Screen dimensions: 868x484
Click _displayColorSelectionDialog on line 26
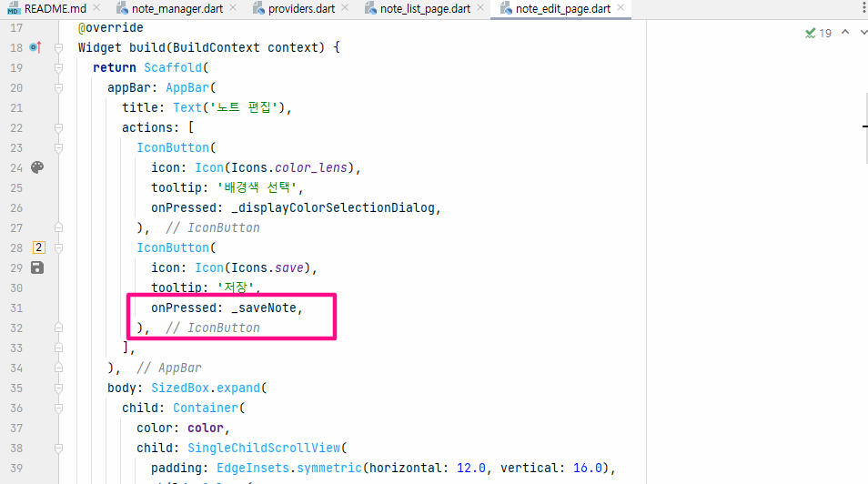tap(333, 207)
